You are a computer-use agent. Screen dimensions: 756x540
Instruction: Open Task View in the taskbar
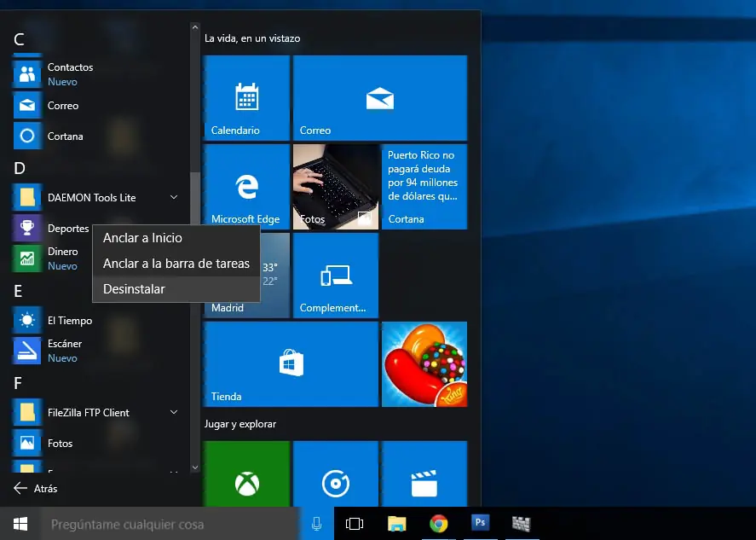355,524
